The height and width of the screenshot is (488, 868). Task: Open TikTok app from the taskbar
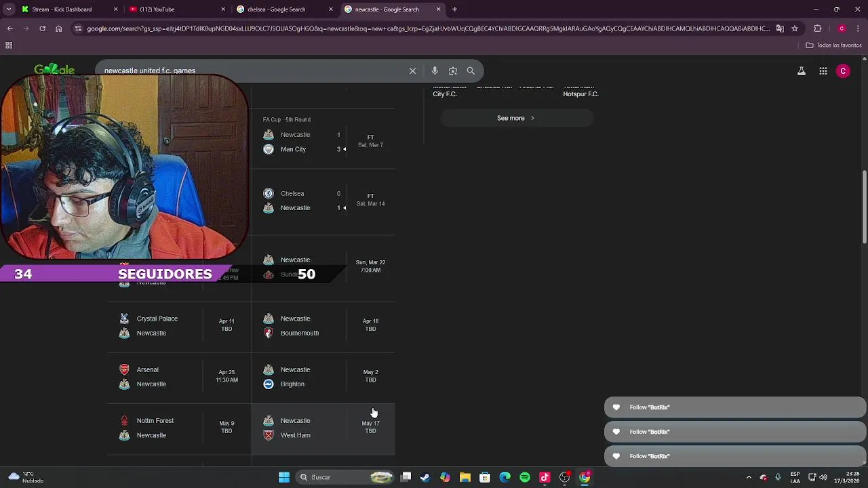pyautogui.click(x=545, y=477)
